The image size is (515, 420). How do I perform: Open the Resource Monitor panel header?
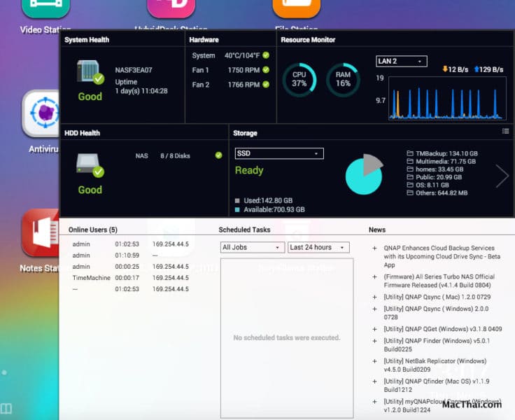coord(308,40)
